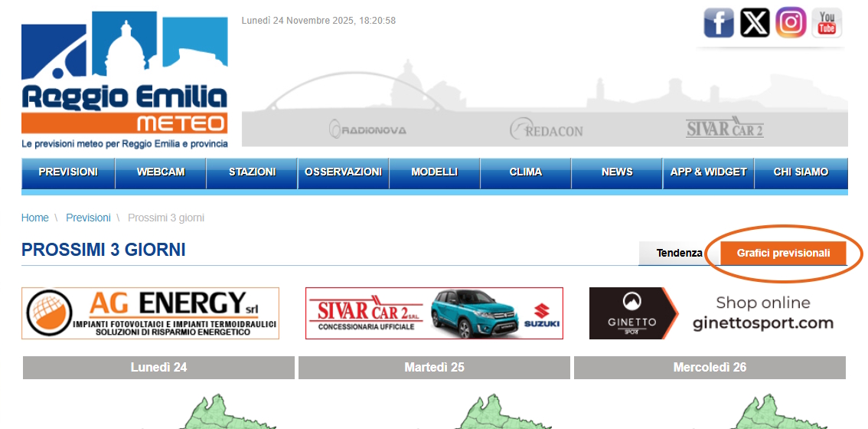Open the Webcam menu
The height and width of the screenshot is (429, 868).
pos(161,172)
